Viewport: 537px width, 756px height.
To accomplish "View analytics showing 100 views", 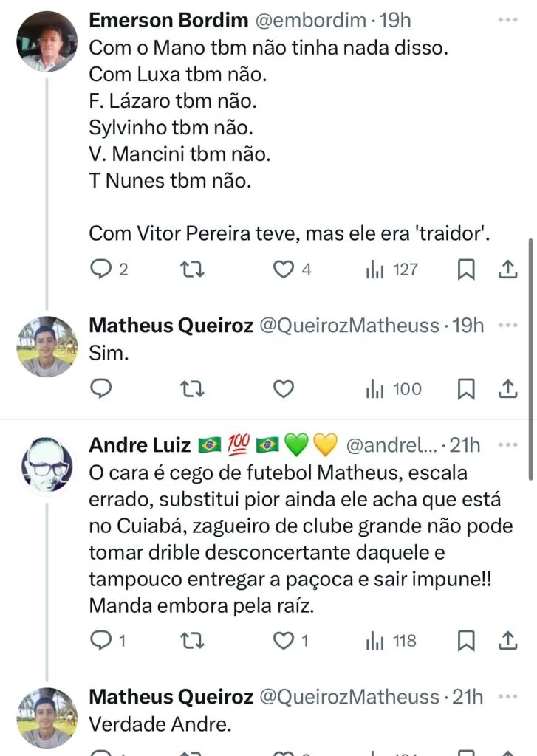I will (x=394, y=389).
